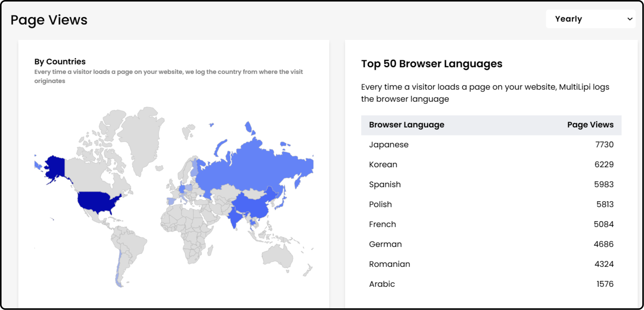The image size is (644, 310).
Task: Click the By Countries heading
Action: tap(60, 61)
